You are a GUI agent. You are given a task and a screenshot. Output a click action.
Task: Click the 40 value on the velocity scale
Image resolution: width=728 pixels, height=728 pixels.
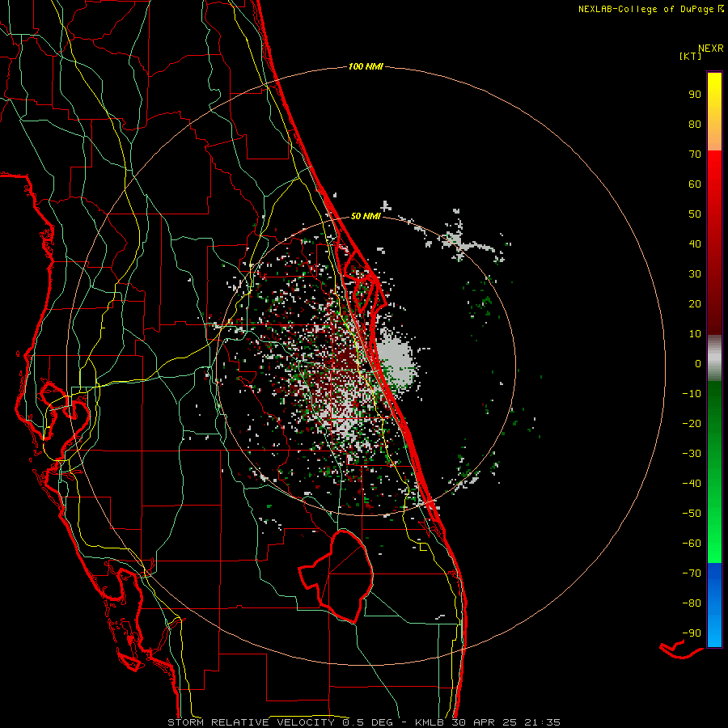695,243
